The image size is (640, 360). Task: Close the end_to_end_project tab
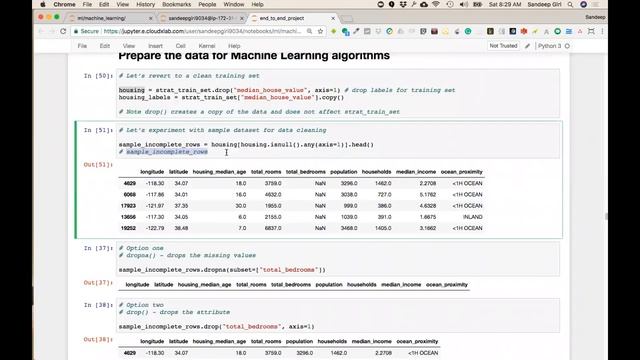333,18
